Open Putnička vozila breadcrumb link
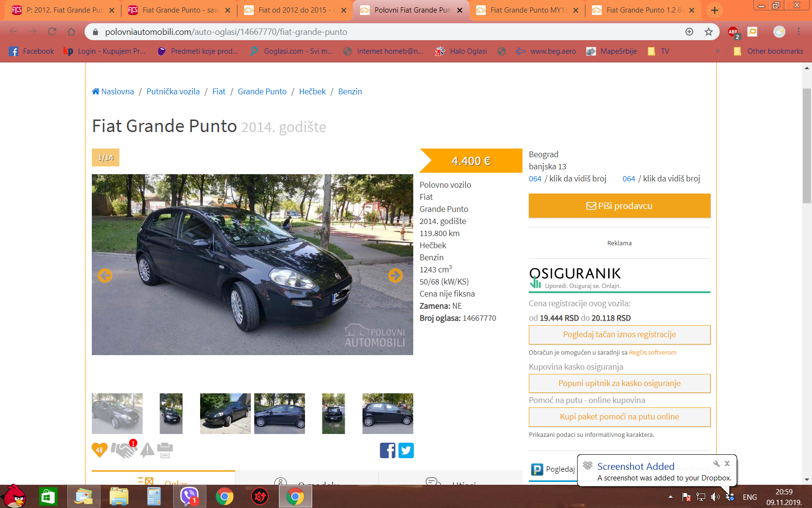Image resolution: width=812 pixels, height=508 pixels. tap(173, 91)
